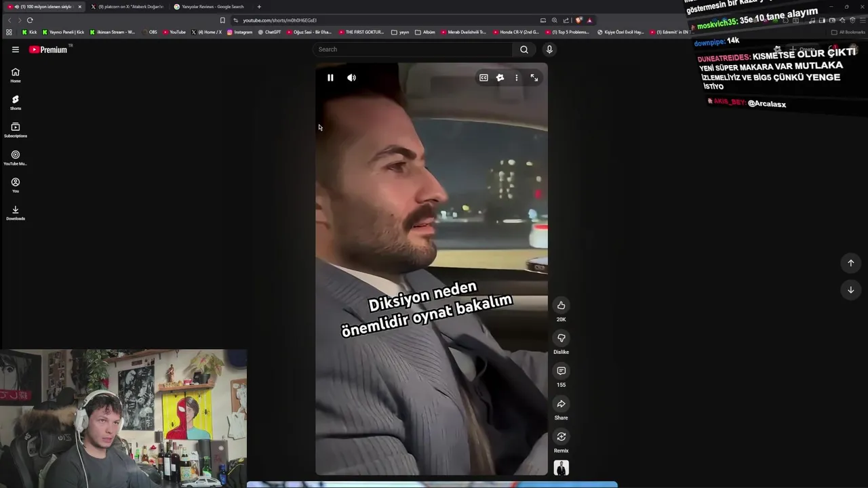Image resolution: width=868 pixels, height=488 pixels.
Task: Click the Brave Rewards triangle icon
Action: click(589, 20)
